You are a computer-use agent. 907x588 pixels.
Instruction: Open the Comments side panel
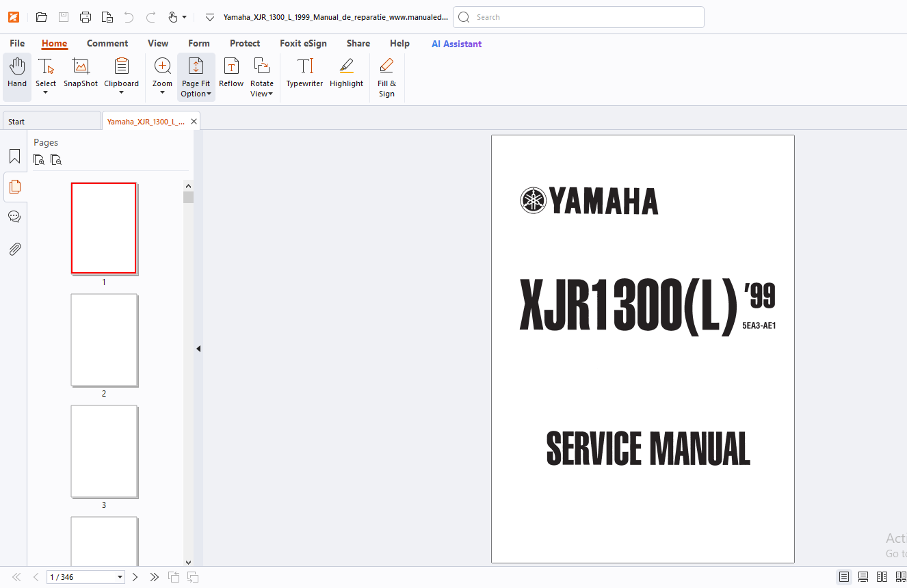[x=14, y=217]
